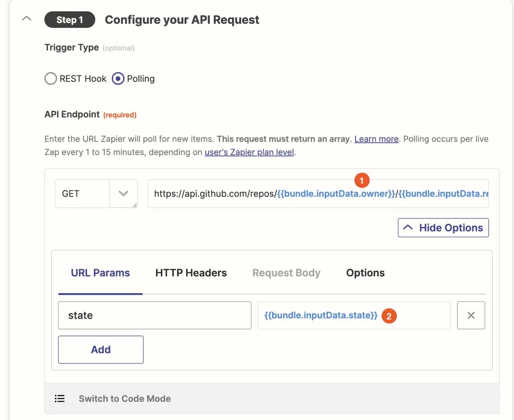The height and width of the screenshot is (420, 514).
Task: Switch to the Request Body tab
Action: coord(286,273)
